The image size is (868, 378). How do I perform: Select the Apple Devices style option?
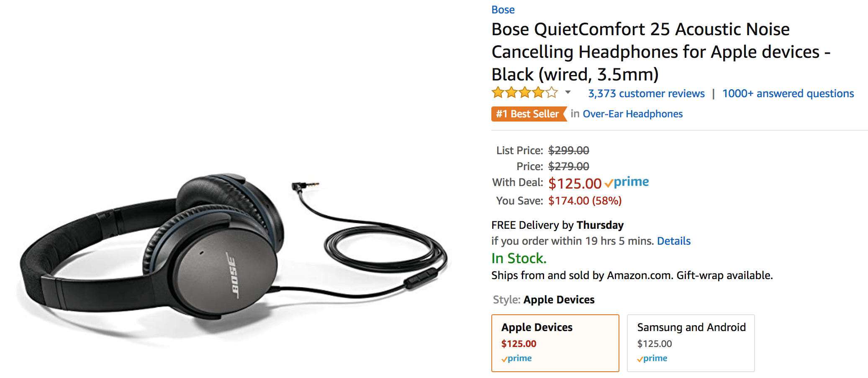555,343
